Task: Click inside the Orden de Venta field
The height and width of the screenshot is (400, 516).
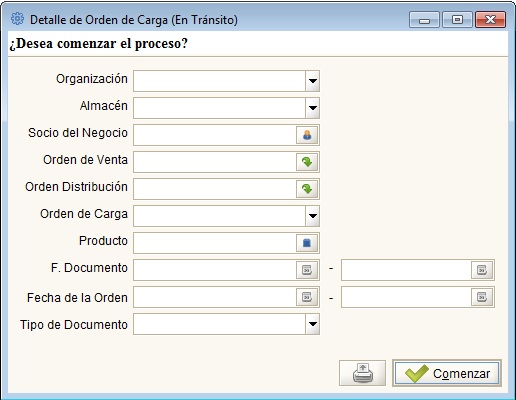Action: [x=215, y=162]
